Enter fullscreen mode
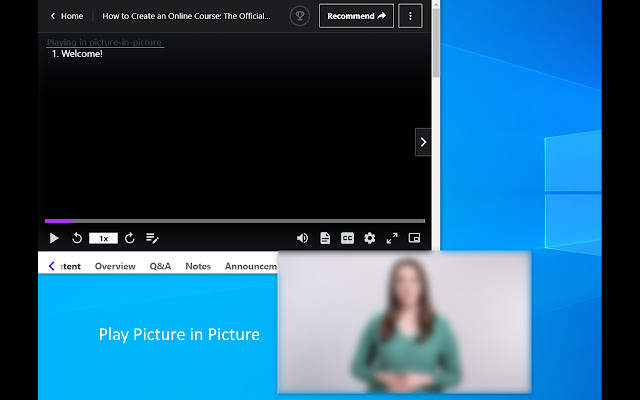This screenshot has height=400, width=640. pos(392,238)
